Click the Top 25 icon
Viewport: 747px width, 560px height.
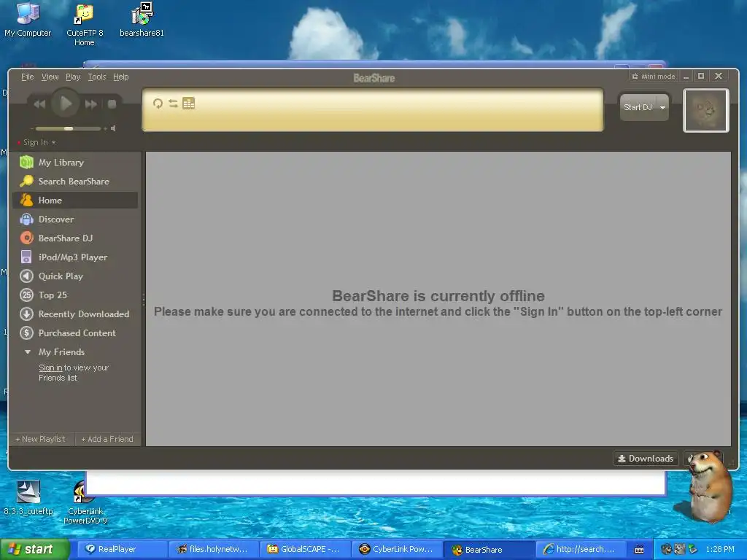click(27, 295)
